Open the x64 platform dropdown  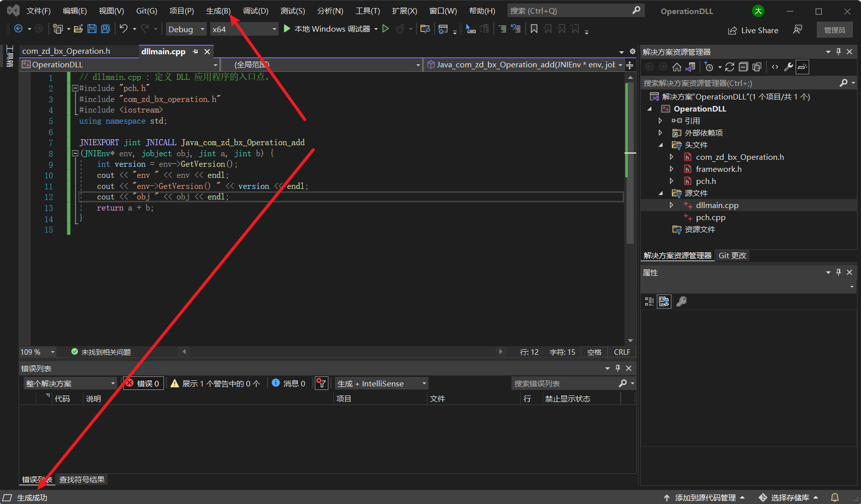[244, 29]
